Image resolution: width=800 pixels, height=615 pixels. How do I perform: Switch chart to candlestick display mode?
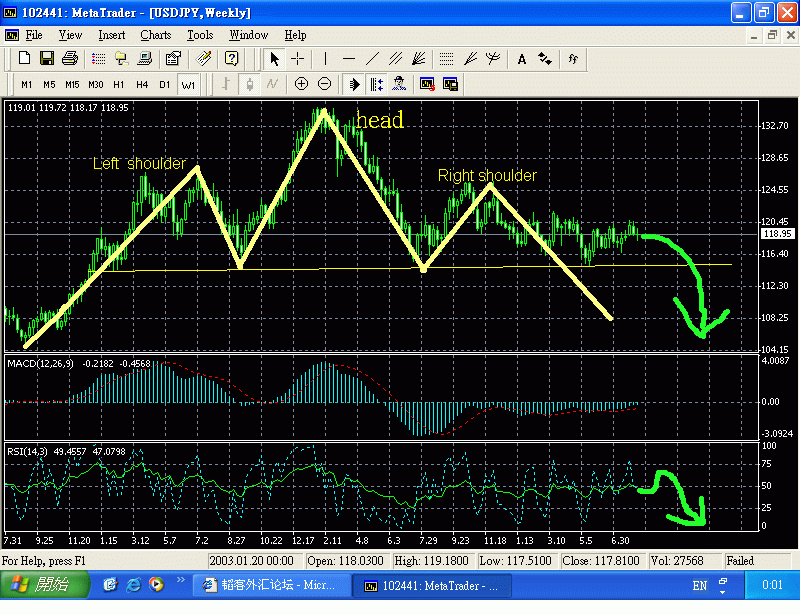pyautogui.click(x=248, y=84)
